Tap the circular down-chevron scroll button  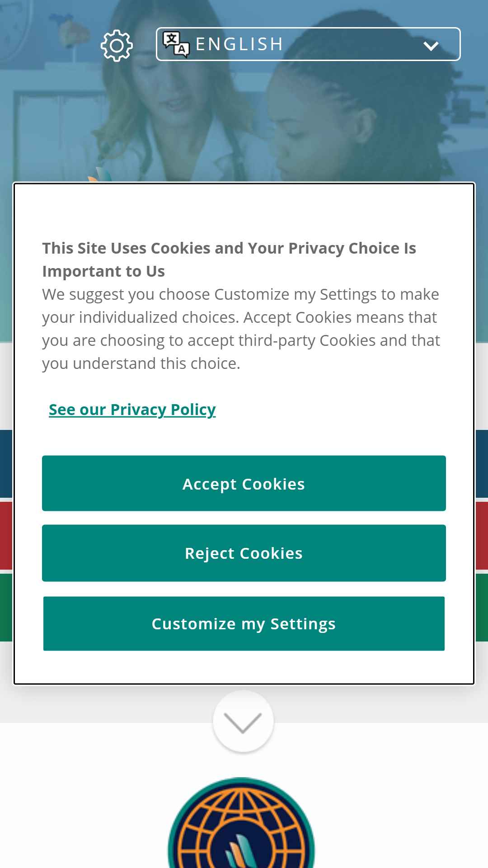click(243, 722)
